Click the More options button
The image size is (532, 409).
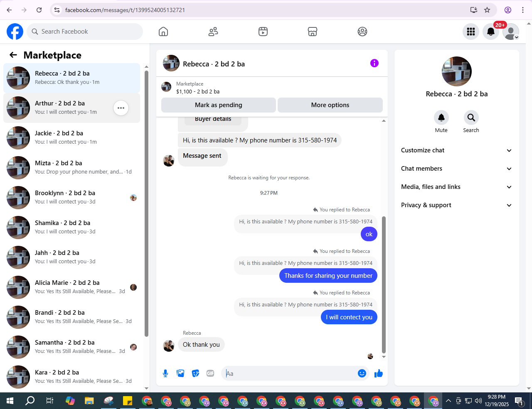330,105
